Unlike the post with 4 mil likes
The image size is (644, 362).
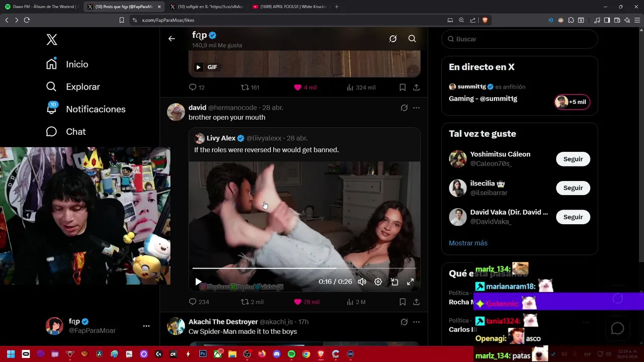point(305,87)
